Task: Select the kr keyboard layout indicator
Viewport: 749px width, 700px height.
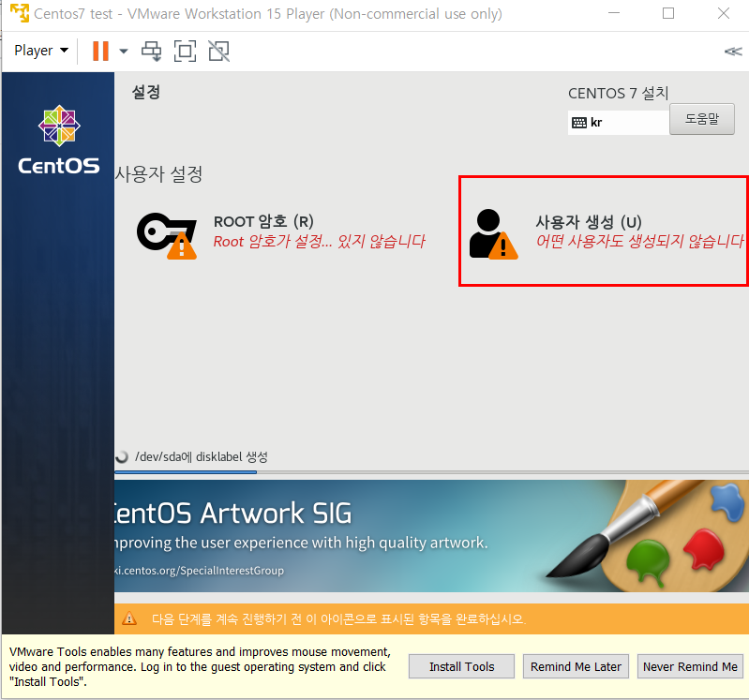Action: click(618, 123)
